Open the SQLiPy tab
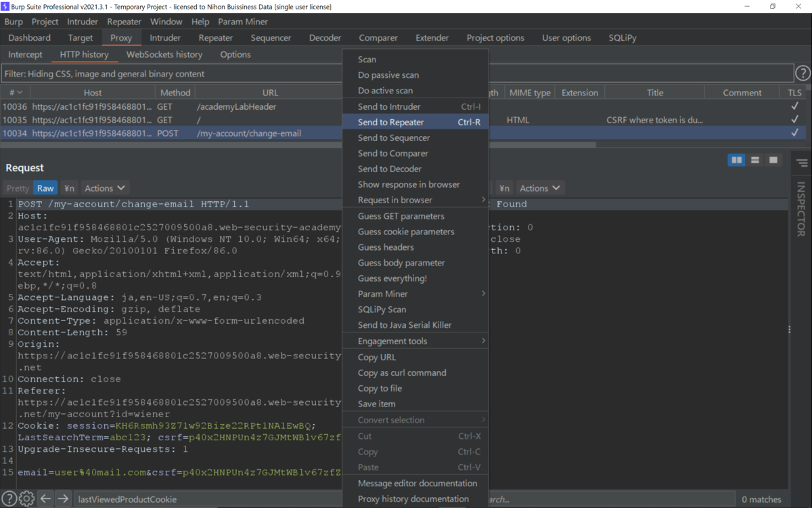The height and width of the screenshot is (508, 812). point(623,38)
